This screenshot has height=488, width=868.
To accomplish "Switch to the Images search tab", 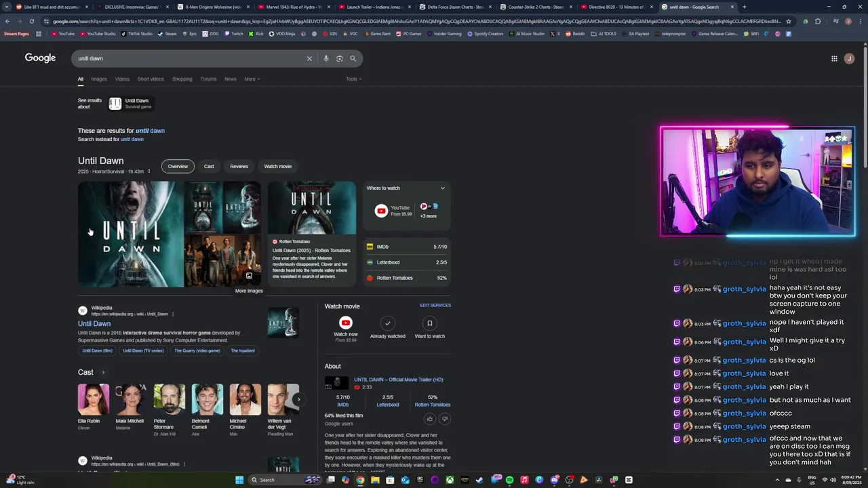I will tap(99, 79).
